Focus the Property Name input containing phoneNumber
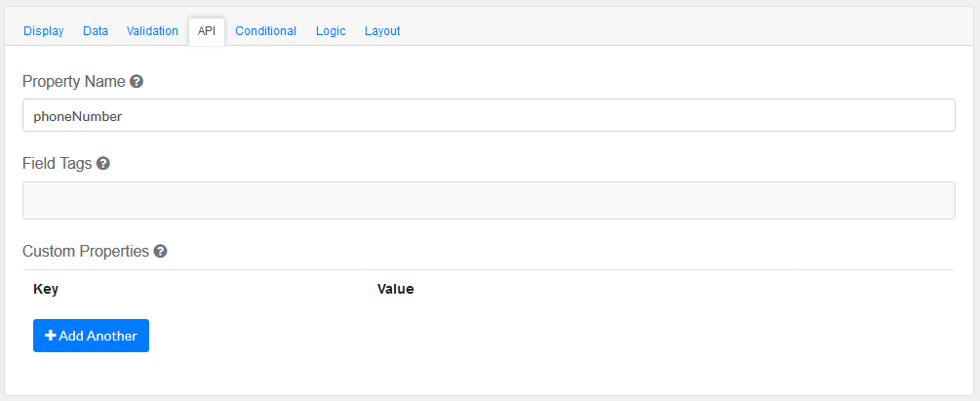This screenshot has width=980, height=401. 489,115
